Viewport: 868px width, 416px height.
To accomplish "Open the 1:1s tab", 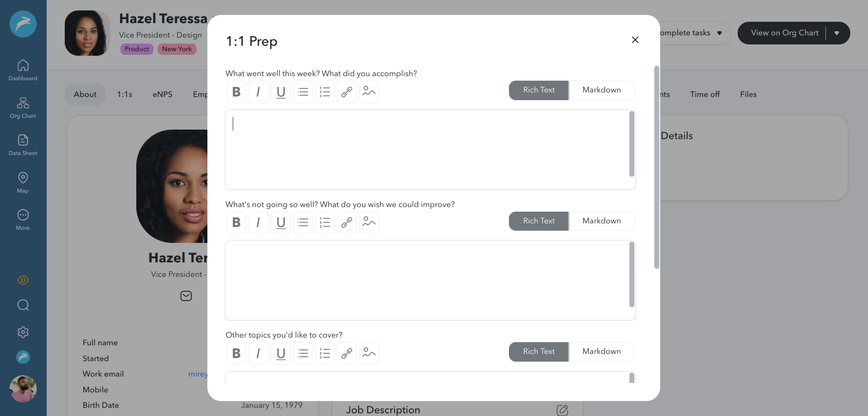I will 125,94.
